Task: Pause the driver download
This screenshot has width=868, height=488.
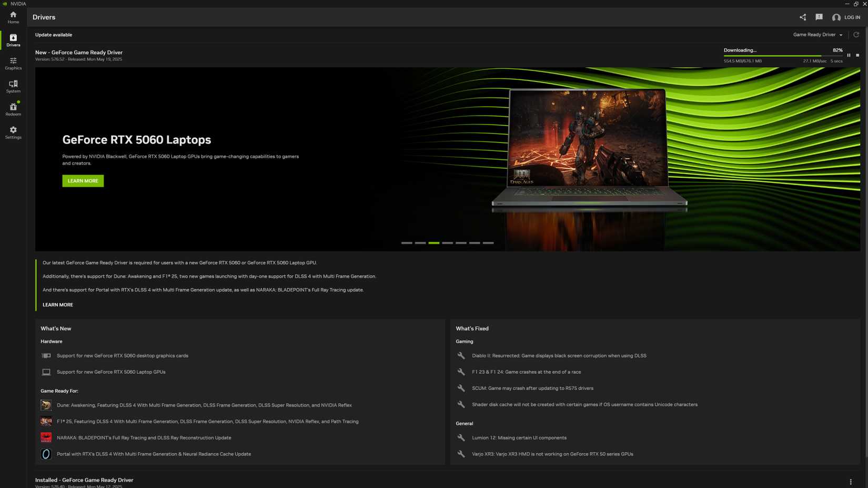Action: pyautogui.click(x=849, y=55)
